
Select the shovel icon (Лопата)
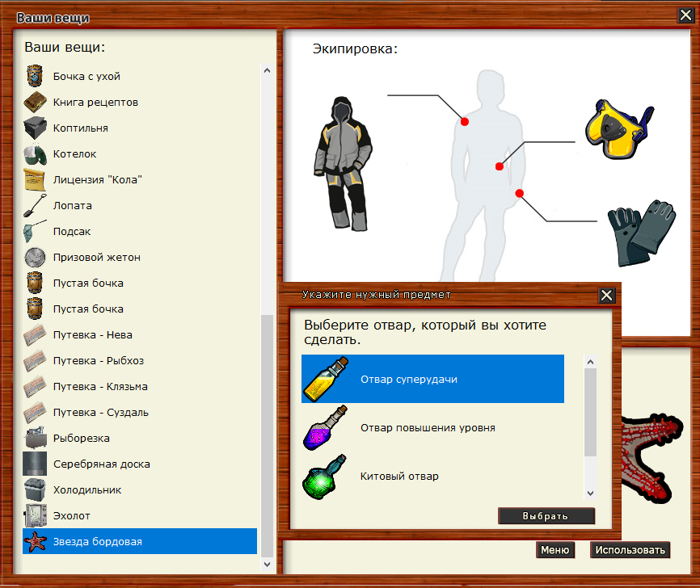pyautogui.click(x=35, y=206)
